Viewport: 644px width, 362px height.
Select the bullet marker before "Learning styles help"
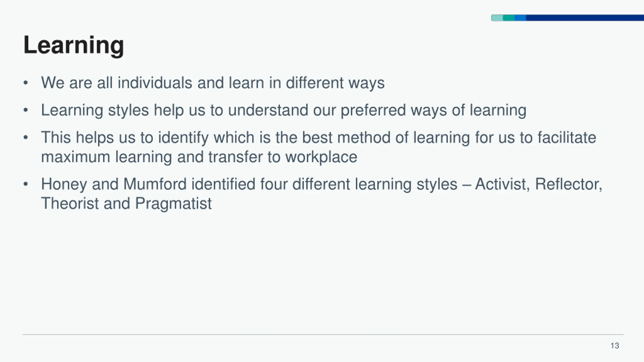click(25, 110)
